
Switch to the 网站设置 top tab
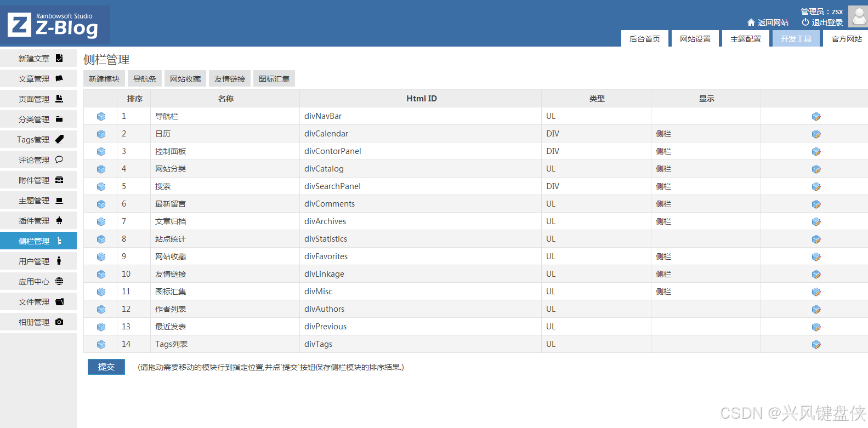coord(695,39)
